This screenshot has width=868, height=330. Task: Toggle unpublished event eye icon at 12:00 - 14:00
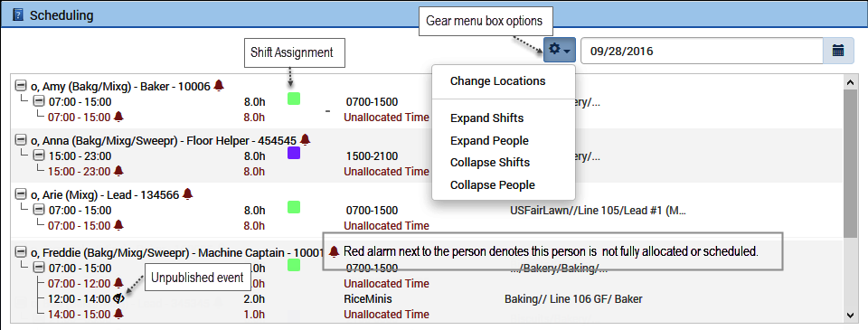[x=118, y=298]
